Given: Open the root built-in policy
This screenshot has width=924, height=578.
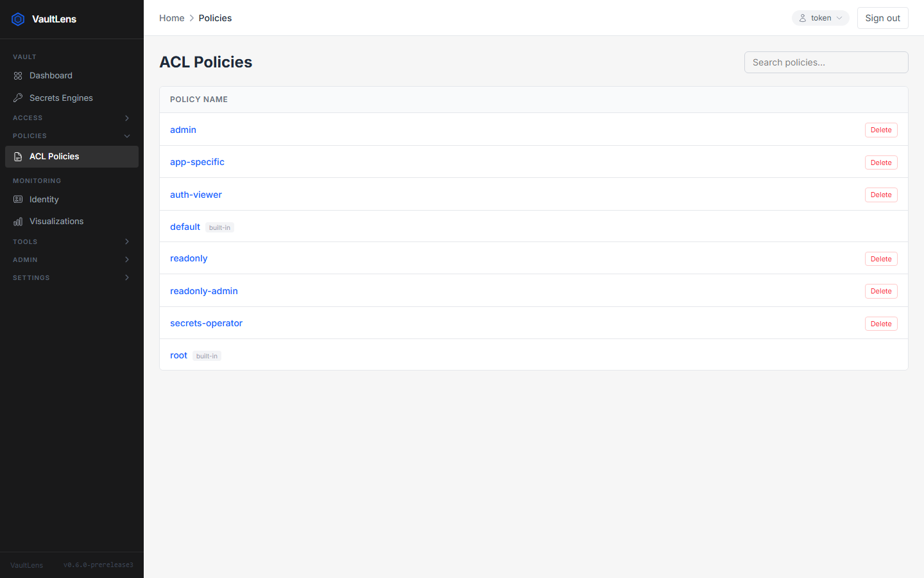Looking at the screenshot, I should pos(178,355).
